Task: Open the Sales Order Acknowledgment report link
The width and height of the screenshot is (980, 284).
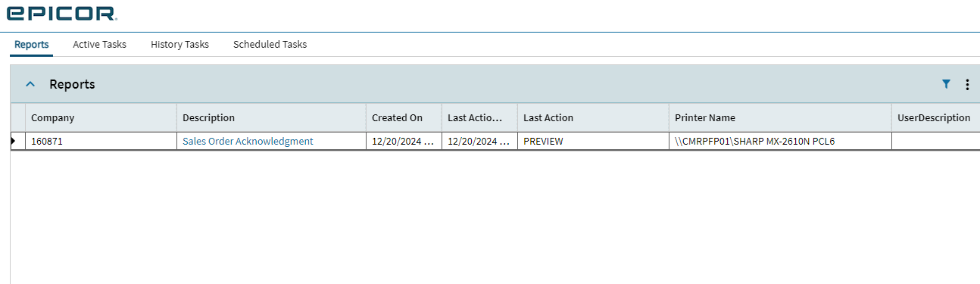Action: pyautogui.click(x=248, y=141)
